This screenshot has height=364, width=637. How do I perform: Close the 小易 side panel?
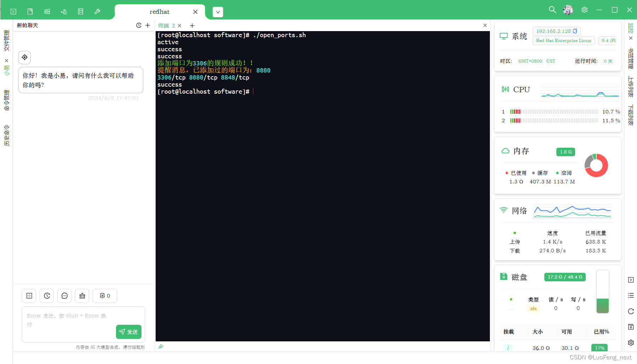[6, 60]
